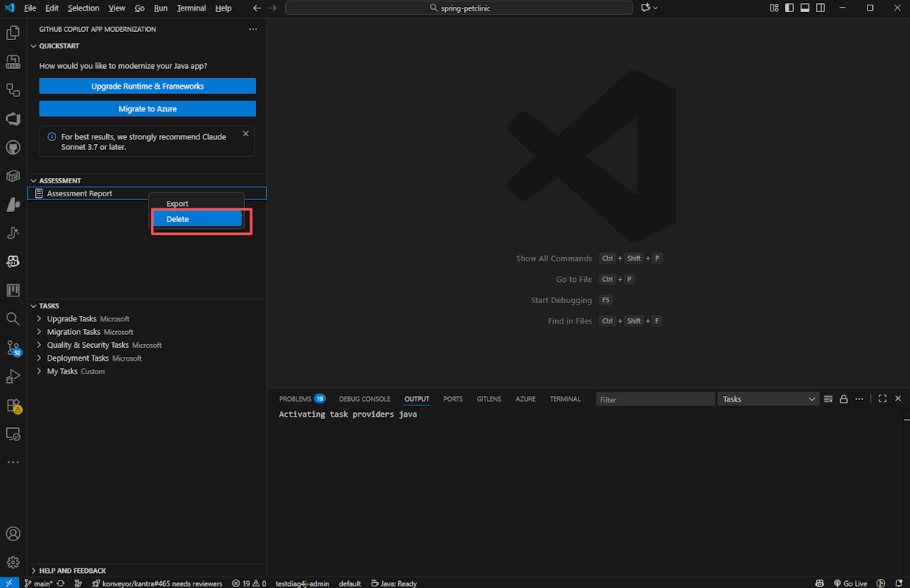
Task: Toggle the bottom panel layout button
Action: [805, 8]
